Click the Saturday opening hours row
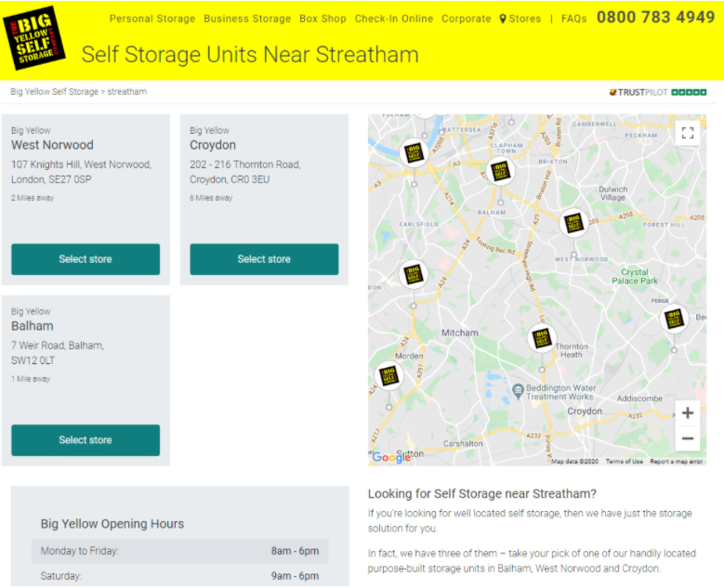 tap(180, 576)
